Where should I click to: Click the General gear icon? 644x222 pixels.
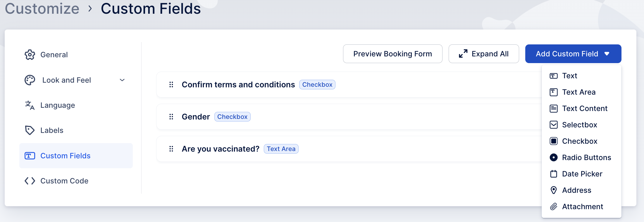pyautogui.click(x=30, y=55)
